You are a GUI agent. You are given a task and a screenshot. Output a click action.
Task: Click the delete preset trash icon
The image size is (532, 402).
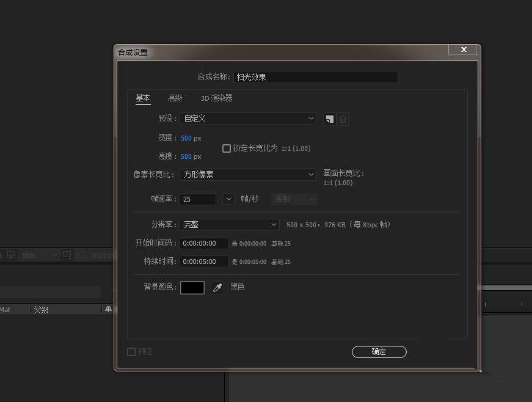(x=343, y=119)
